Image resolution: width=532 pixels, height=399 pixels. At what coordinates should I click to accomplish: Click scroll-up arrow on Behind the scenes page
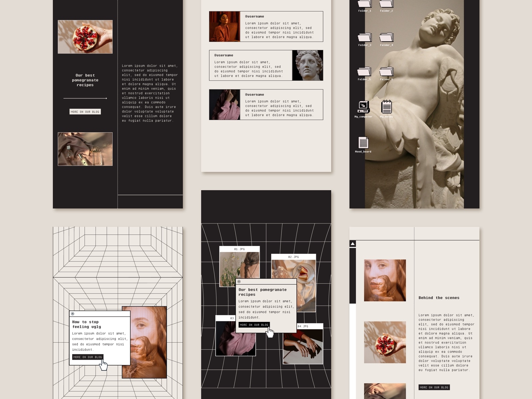point(352,244)
